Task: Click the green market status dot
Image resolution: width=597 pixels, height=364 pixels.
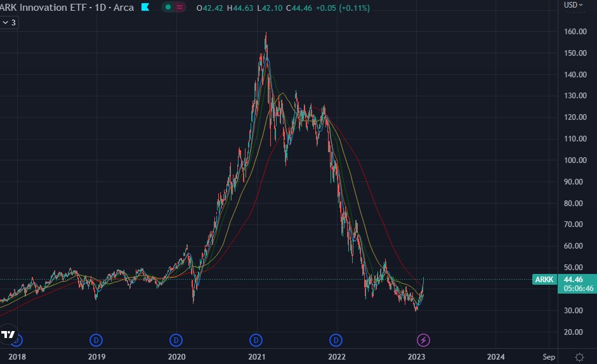Action: coord(168,7)
